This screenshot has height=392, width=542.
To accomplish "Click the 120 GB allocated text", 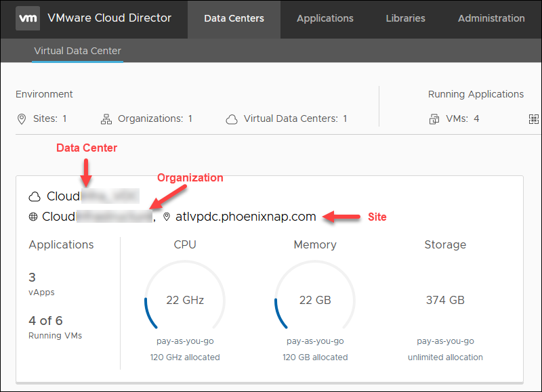I will tap(315, 357).
